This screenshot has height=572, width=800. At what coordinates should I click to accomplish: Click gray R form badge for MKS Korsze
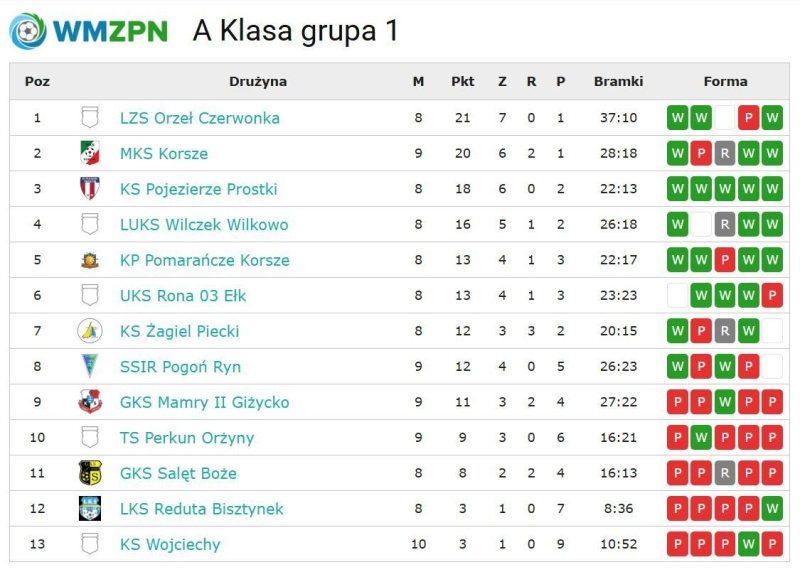pos(725,154)
